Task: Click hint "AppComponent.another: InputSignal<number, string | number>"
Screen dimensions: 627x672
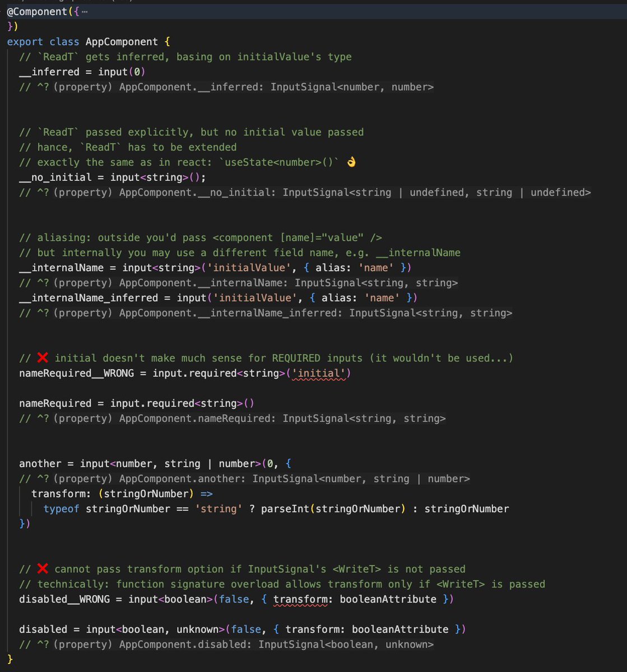Action: tap(295, 479)
